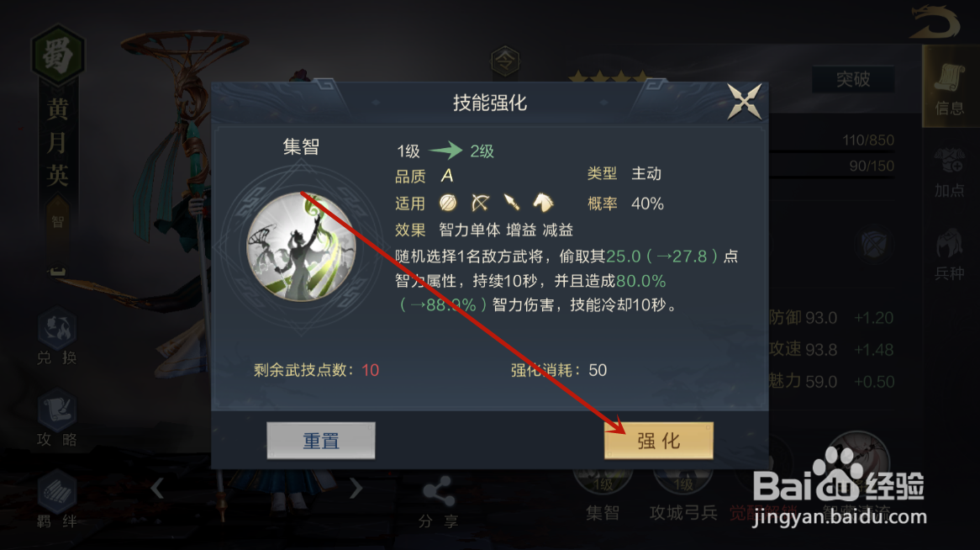
Task: Click the back arrow at top right
Action: [935, 23]
